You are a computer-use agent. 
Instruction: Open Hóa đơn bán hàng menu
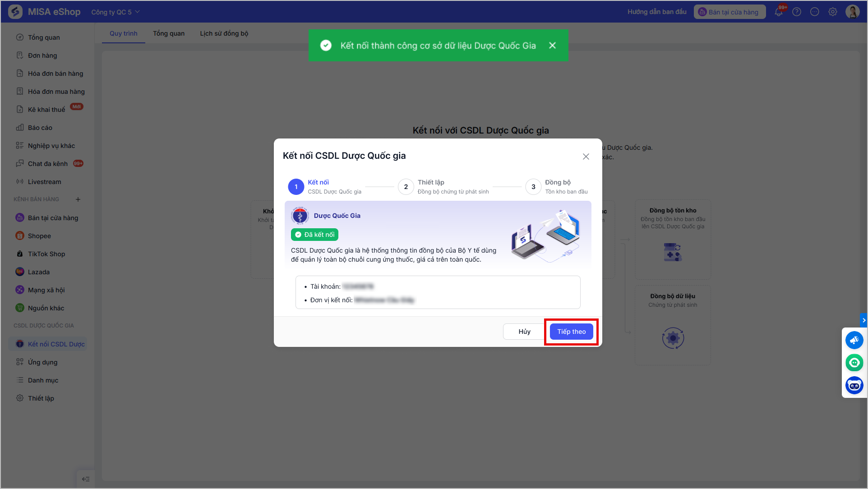click(55, 74)
